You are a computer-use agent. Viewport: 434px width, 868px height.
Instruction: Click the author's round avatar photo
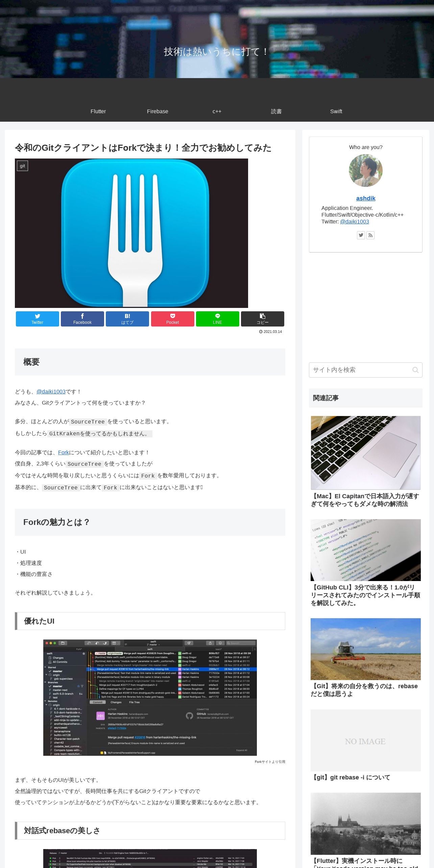pos(366,170)
